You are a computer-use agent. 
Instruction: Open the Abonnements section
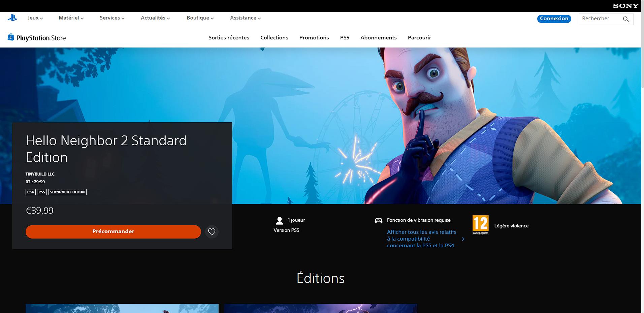pos(378,37)
